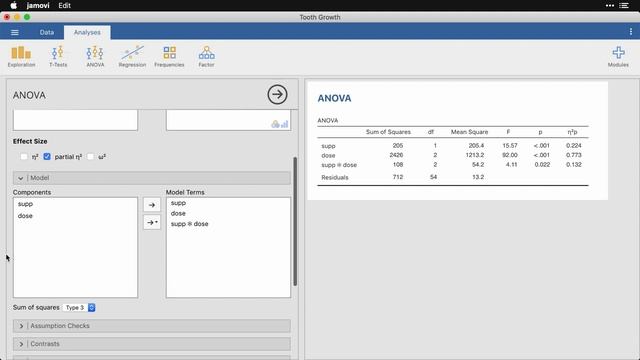Open the Factor analysis menu
Image resolution: width=640 pixels, height=360 pixels.
(207, 56)
